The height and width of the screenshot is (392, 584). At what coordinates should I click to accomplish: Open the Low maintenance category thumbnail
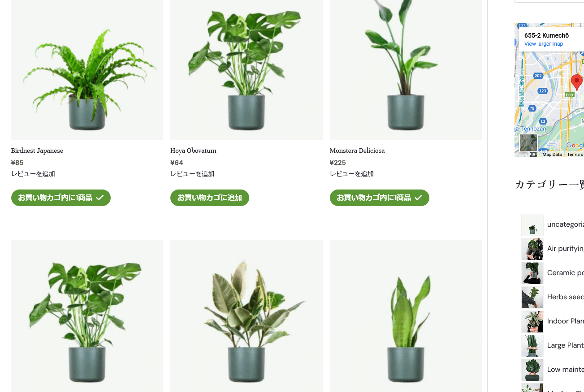coord(532,370)
